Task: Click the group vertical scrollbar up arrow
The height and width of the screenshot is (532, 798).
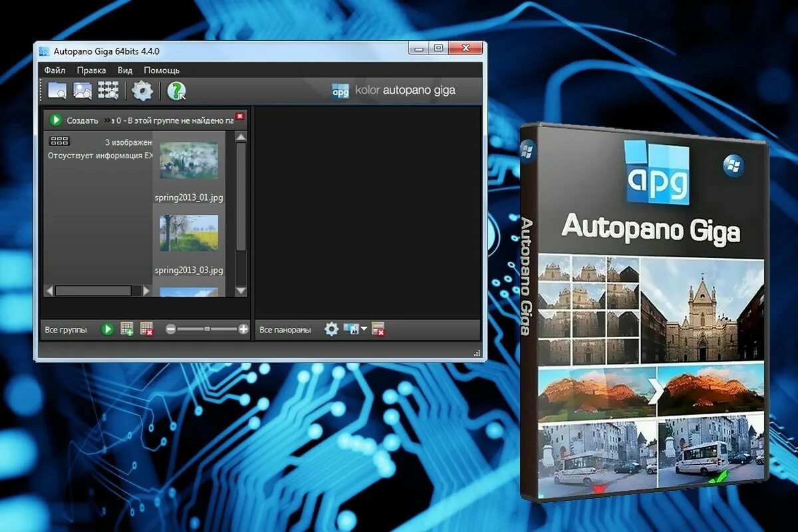Action: pos(241,137)
